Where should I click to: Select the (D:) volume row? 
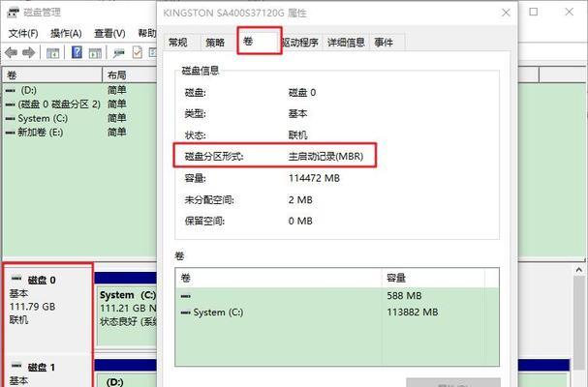point(79,90)
